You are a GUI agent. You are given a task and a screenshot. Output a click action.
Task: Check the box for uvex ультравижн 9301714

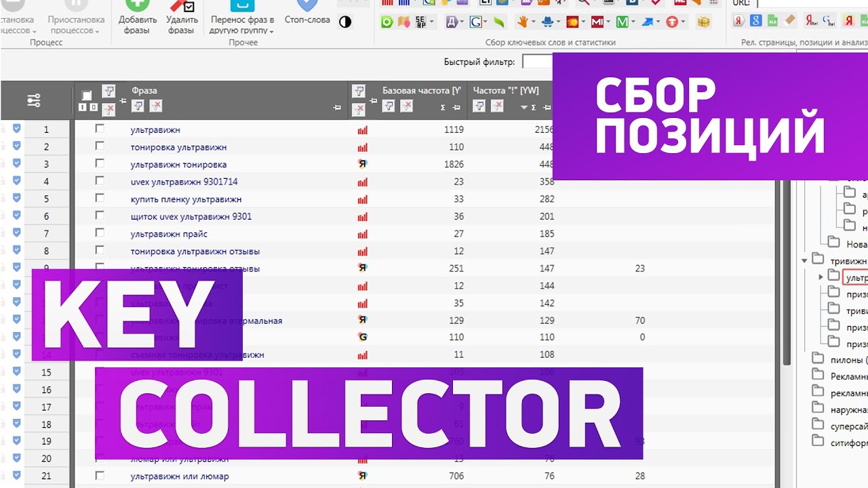click(x=100, y=181)
